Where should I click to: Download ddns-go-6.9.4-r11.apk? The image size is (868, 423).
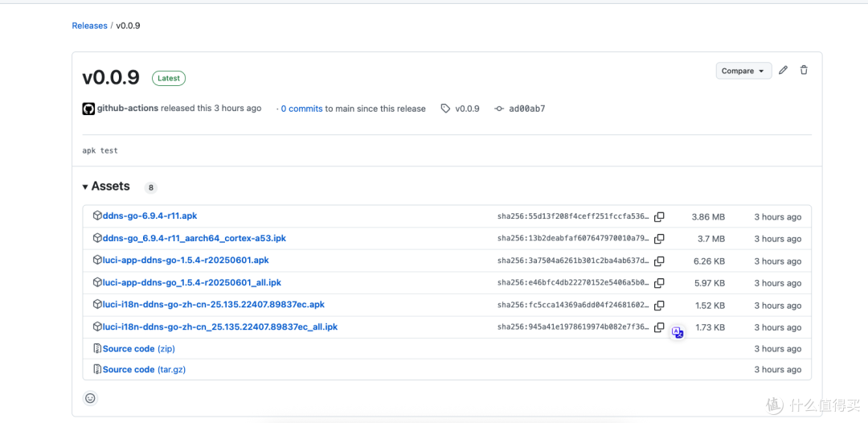[150, 216]
